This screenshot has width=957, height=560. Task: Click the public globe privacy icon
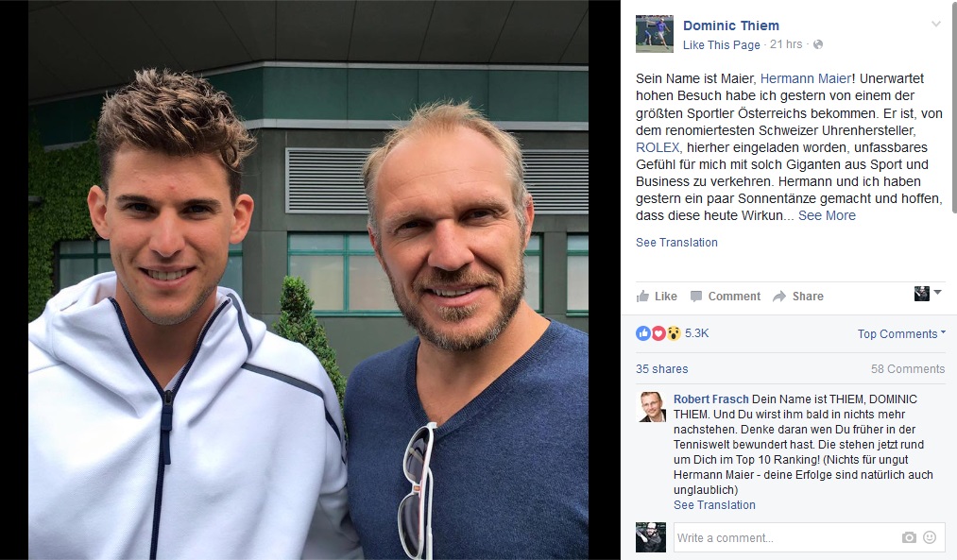click(818, 44)
